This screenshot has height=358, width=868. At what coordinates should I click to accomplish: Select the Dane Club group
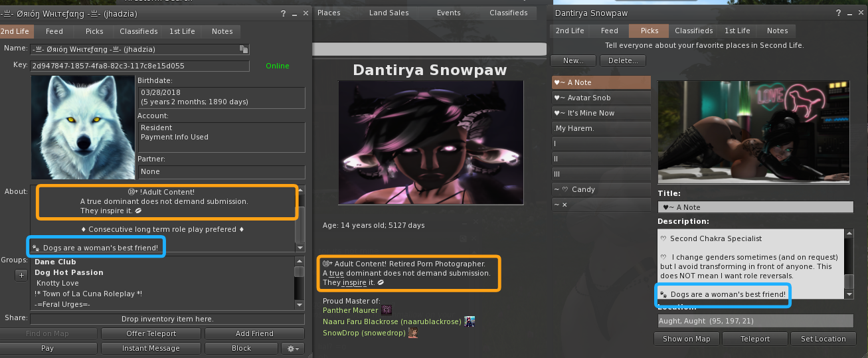[x=55, y=262]
